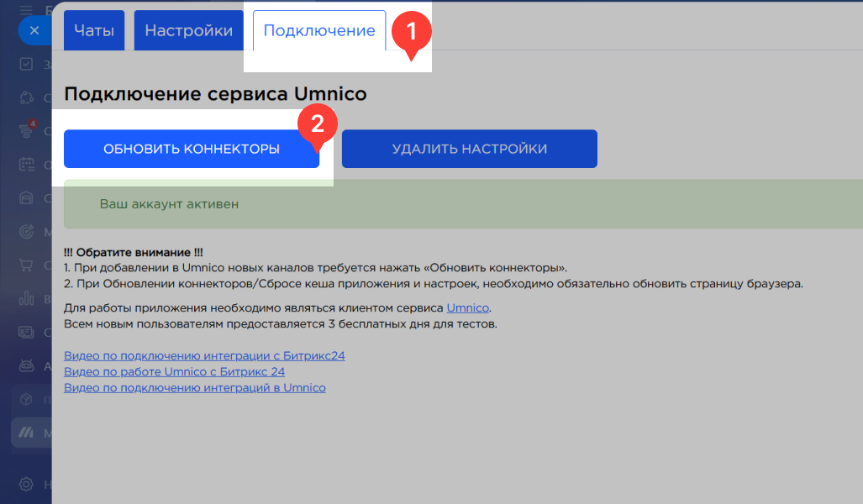Viewport: 863px width, 504px height.
Task: Open the settings gear icon in sidebar
Action: pos(27,484)
